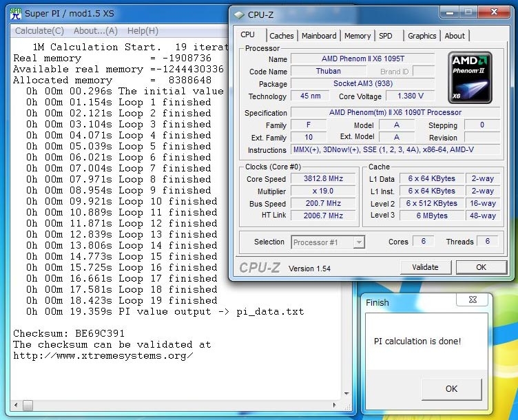
Task: Minimize the CPU-Z window
Action: point(450,12)
